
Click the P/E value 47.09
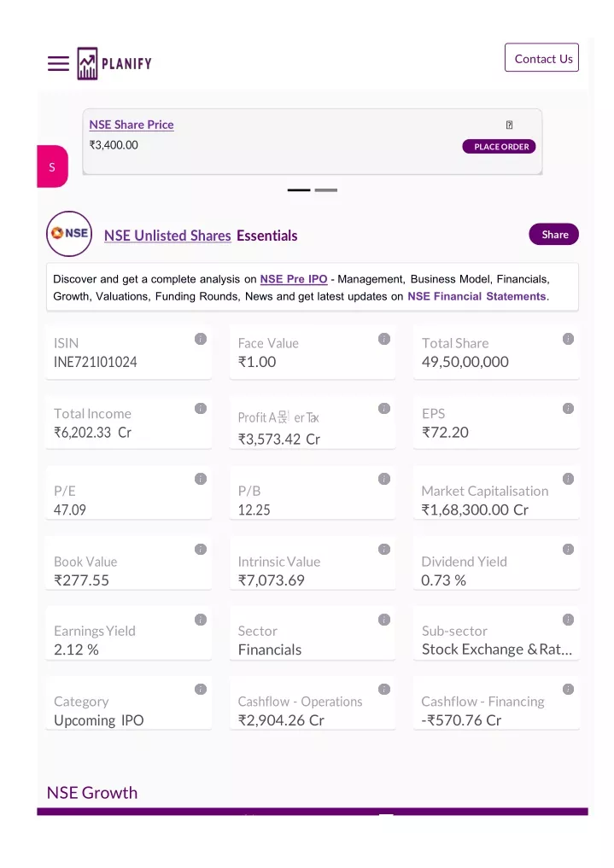click(x=70, y=510)
